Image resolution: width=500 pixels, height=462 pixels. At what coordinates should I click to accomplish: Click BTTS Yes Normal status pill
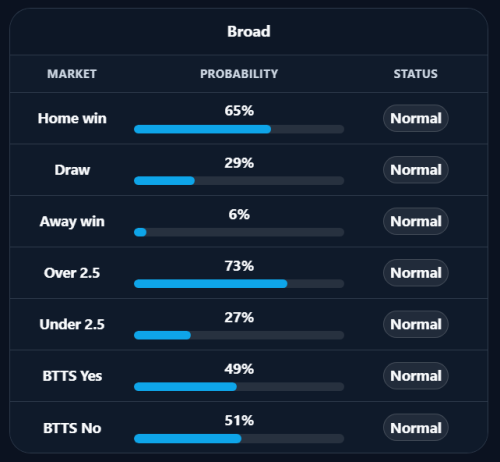point(415,376)
